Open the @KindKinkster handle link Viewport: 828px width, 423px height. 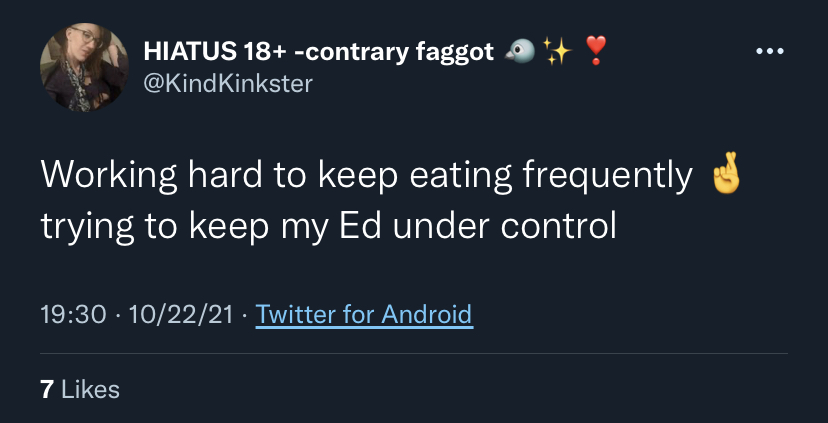(x=229, y=83)
